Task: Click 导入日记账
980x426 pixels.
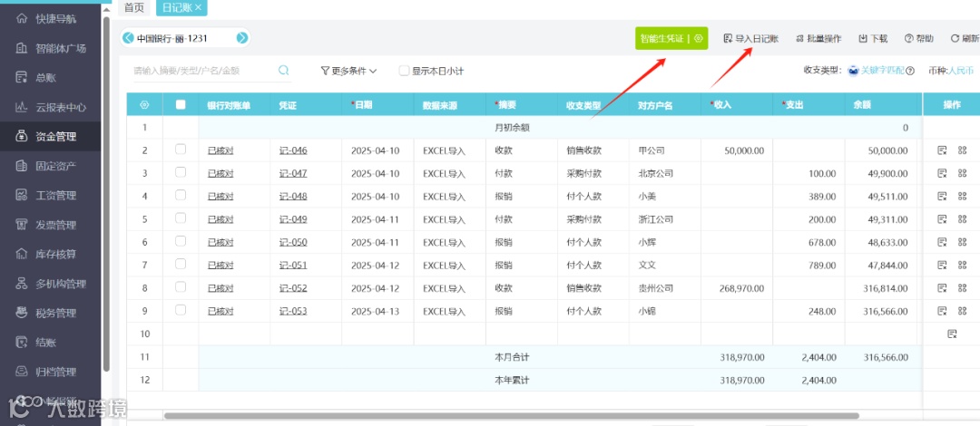Action: 750,38
